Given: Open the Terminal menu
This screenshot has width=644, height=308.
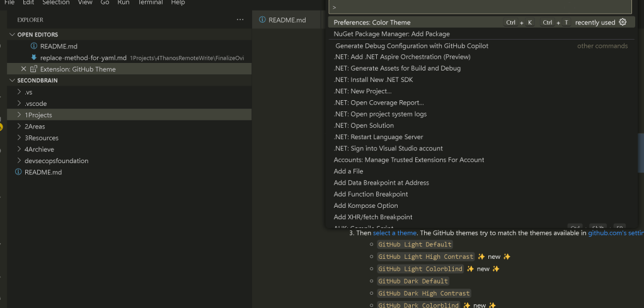Looking at the screenshot, I should [150, 3].
